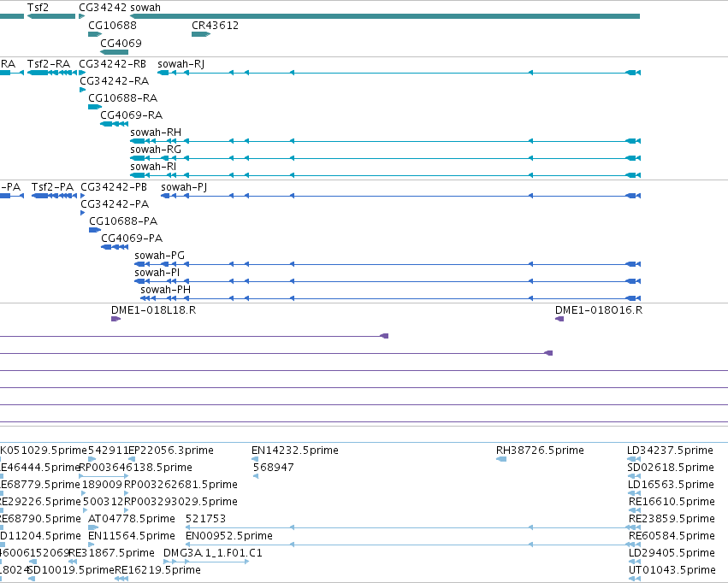
Task: Click the Tsf2-RA transcript label
Action: [x=49, y=63]
